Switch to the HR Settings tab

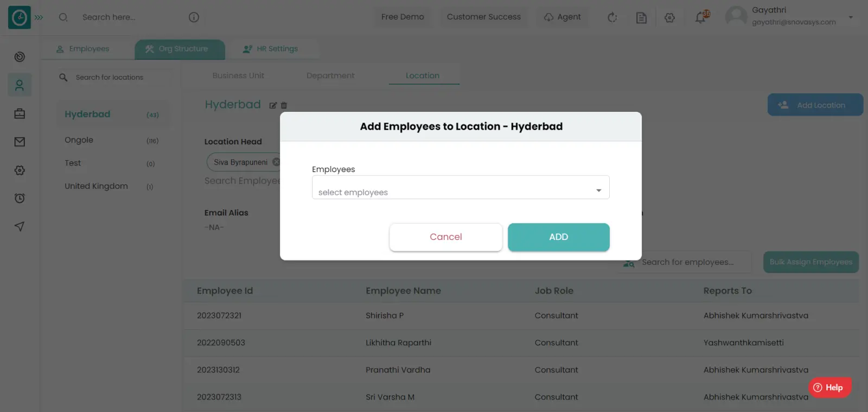pyautogui.click(x=271, y=49)
